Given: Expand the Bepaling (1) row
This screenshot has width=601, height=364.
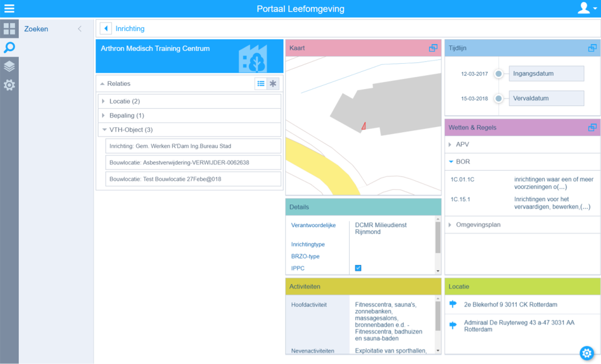Looking at the screenshot, I should [189, 115].
